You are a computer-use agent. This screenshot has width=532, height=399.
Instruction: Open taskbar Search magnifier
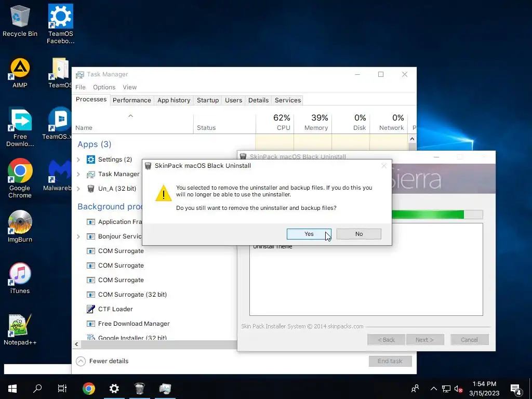coord(37,389)
